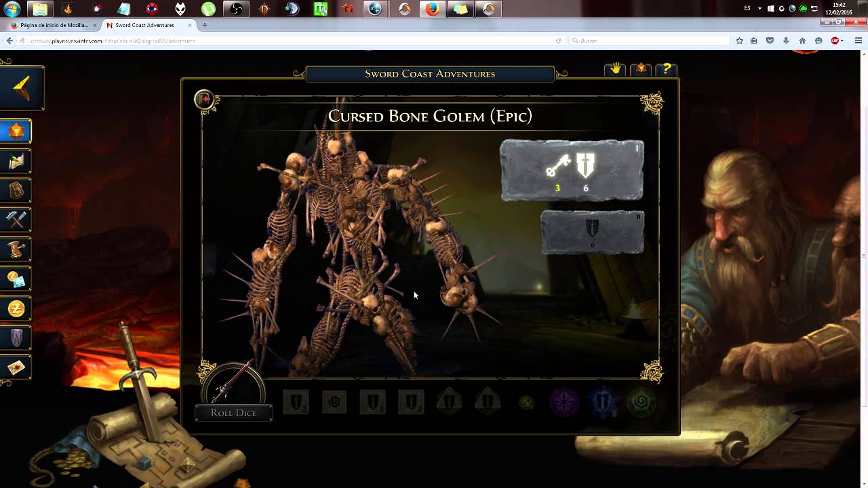868x488 pixels.
Task: Go to Firefox home page icon
Action: [x=802, y=41]
